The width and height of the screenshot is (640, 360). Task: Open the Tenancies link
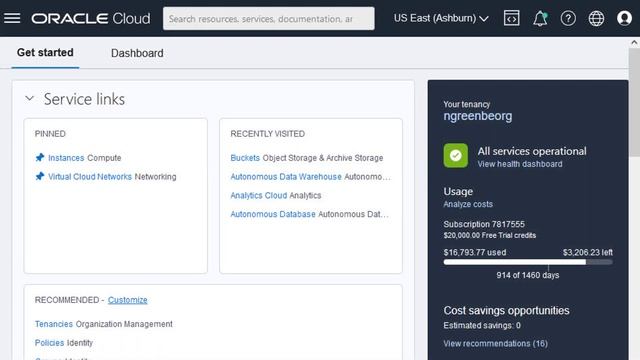tap(53, 324)
